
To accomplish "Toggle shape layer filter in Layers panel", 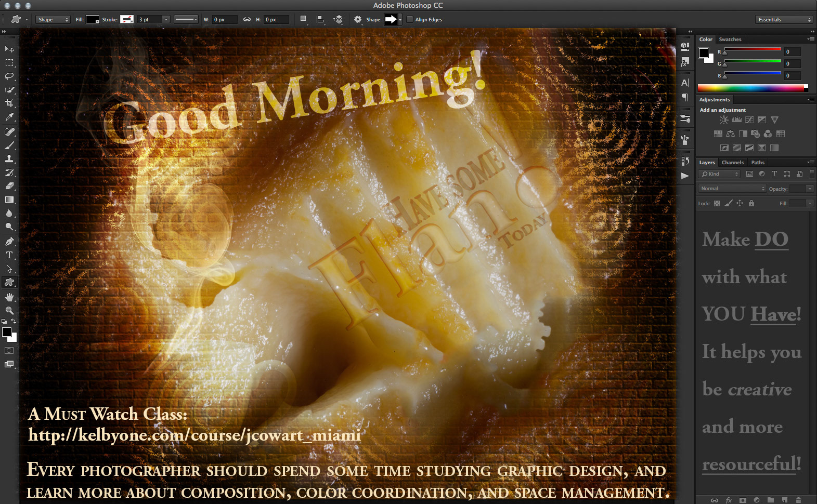I will click(x=787, y=174).
